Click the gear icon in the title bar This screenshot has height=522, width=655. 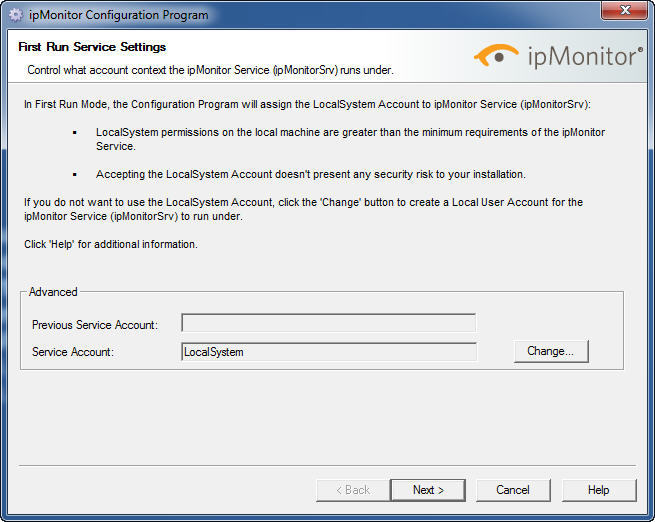(x=15, y=15)
